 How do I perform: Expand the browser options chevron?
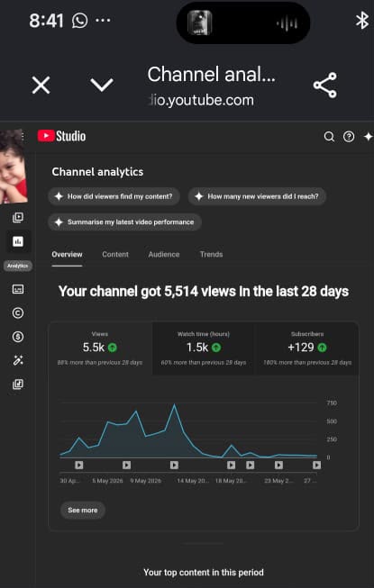tap(102, 86)
